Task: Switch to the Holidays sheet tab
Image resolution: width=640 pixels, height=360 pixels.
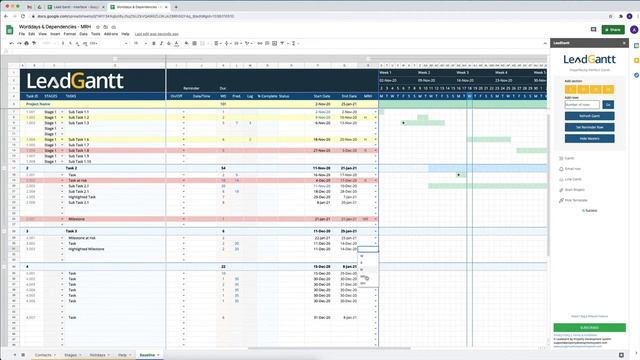Action: click(98, 355)
